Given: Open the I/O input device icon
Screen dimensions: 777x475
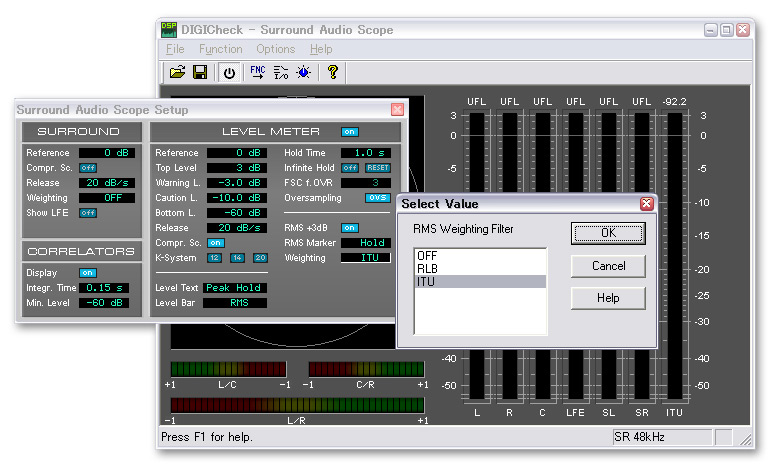Looking at the screenshot, I should click(280, 72).
